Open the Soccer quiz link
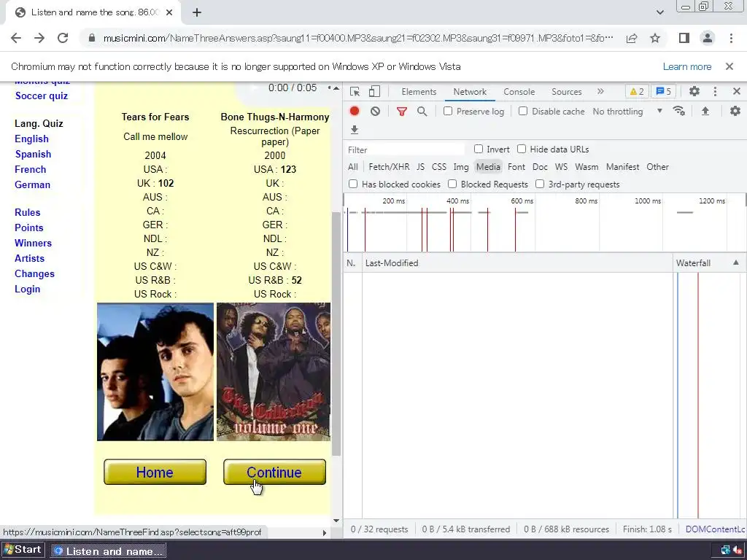 pyautogui.click(x=42, y=96)
